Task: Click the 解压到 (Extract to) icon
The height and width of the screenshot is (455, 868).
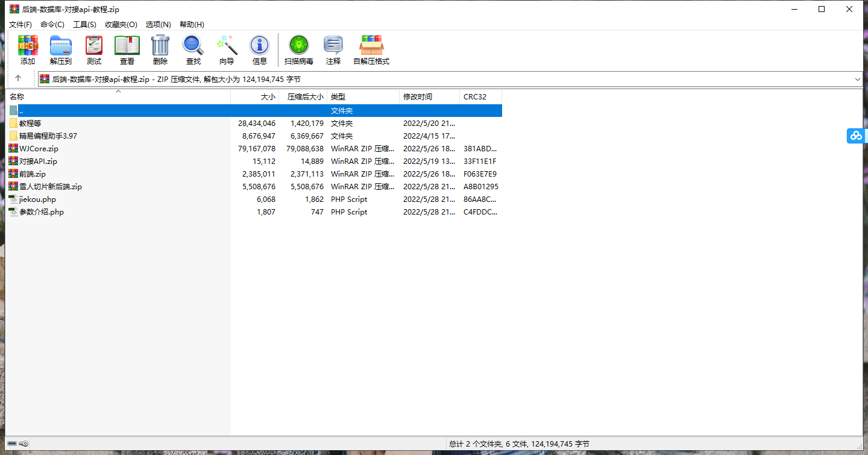Action: 61,49
